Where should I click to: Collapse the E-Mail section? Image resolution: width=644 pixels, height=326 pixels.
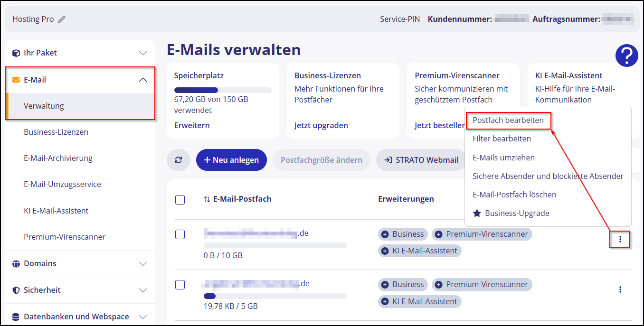coord(143,80)
